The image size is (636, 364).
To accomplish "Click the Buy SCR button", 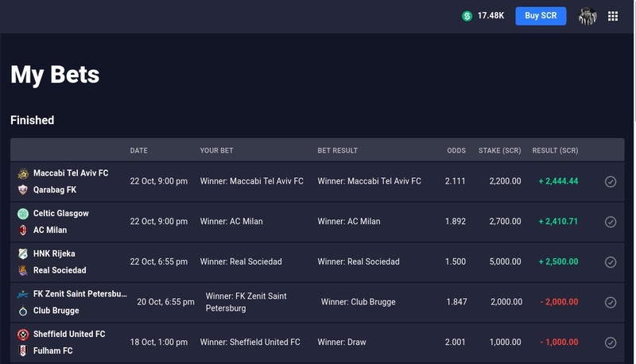I will (541, 16).
